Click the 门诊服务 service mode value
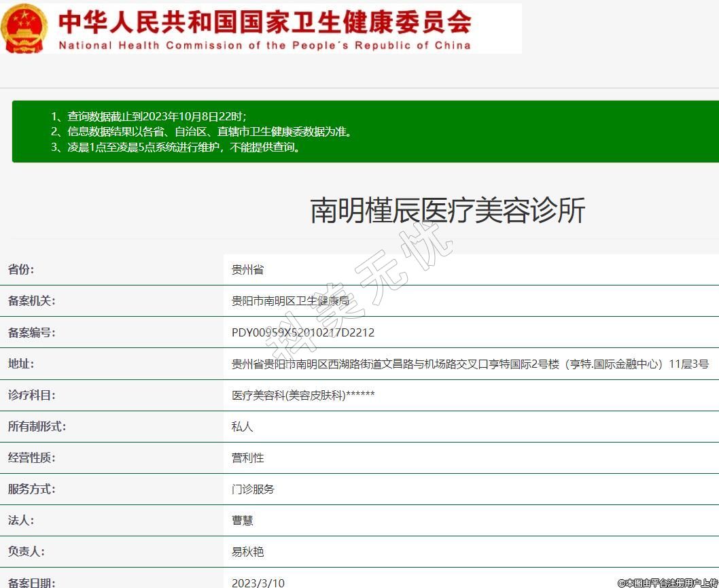The image size is (719, 588). pyautogui.click(x=253, y=489)
